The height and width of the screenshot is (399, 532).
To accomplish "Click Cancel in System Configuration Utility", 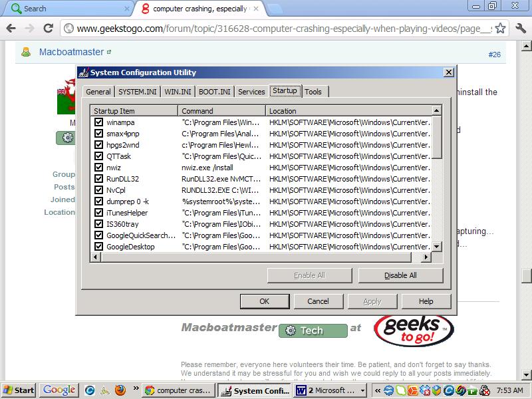I will (319, 301).
